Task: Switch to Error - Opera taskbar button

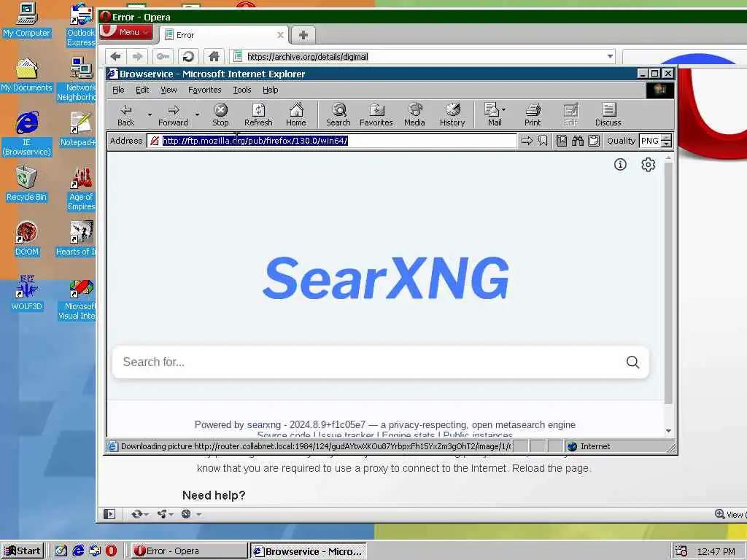Action: coord(189,551)
